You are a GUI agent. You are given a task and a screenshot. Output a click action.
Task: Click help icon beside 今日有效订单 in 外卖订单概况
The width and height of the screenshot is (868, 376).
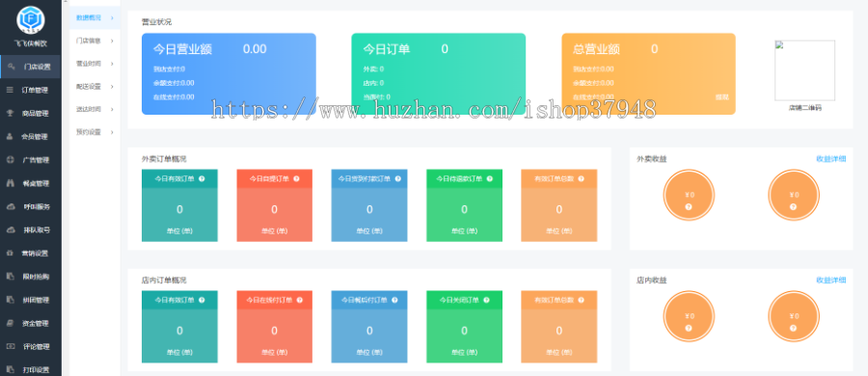[202, 179]
